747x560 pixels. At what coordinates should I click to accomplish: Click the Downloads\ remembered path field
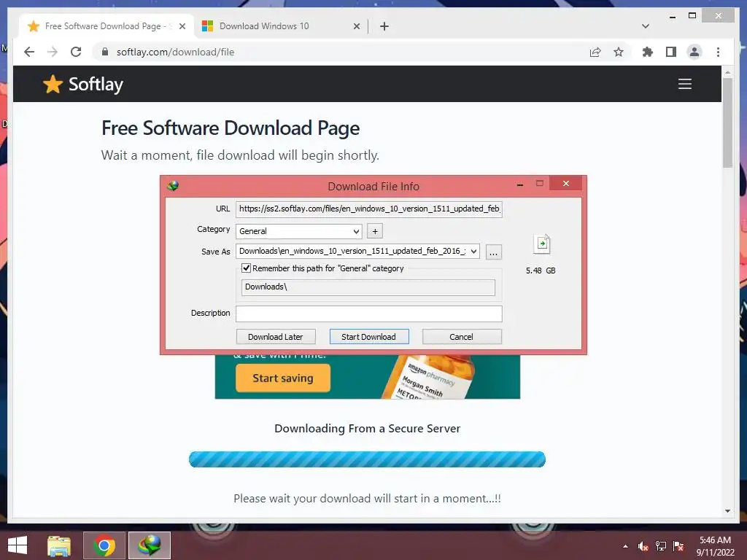[368, 287]
